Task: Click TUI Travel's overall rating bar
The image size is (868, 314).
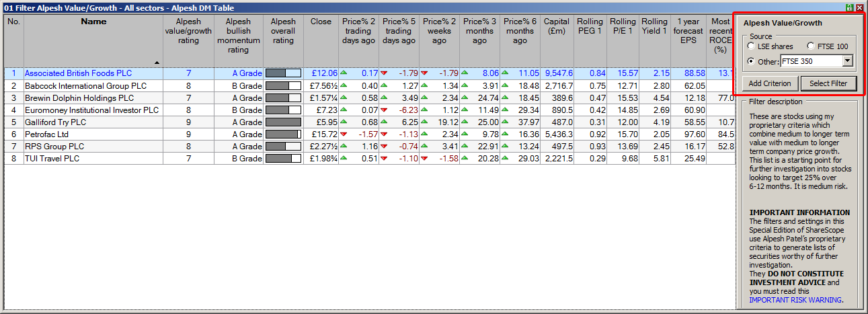Action: pos(283,158)
